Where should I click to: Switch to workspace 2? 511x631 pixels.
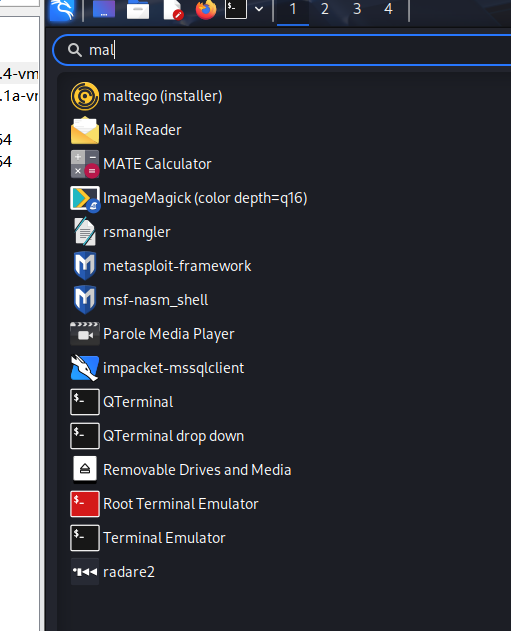coord(325,9)
